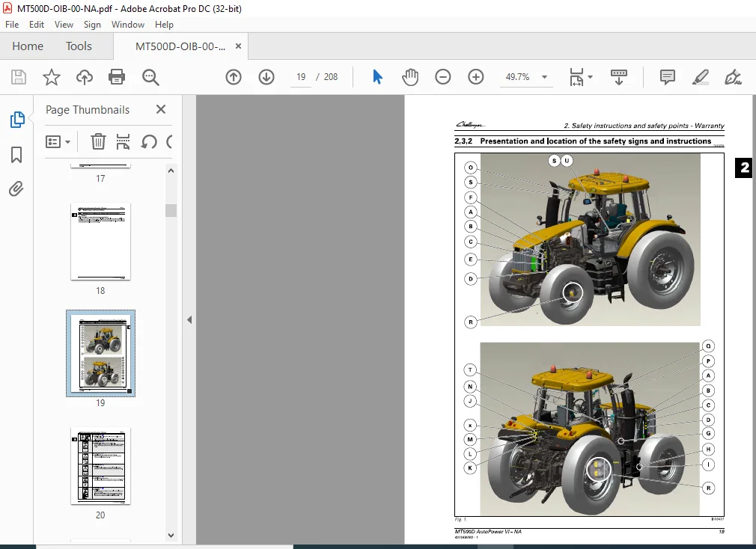
Task: Show the Page Thumbnails sidebar icon
Action: point(17,120)
